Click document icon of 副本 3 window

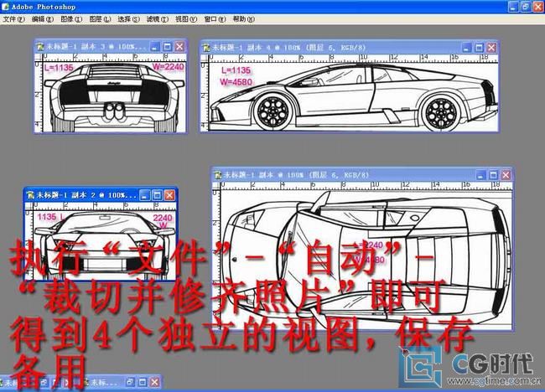pyautogui.click(x=40, y=47)
